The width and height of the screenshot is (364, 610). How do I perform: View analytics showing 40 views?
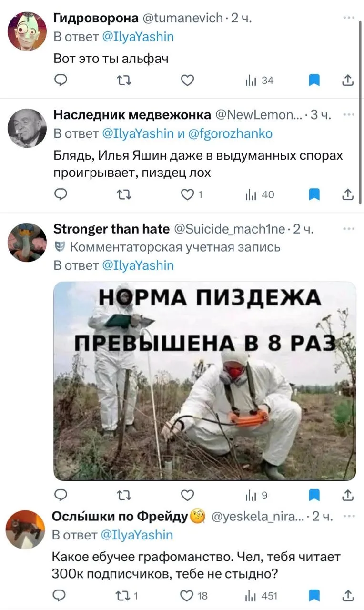pos(259,194)
